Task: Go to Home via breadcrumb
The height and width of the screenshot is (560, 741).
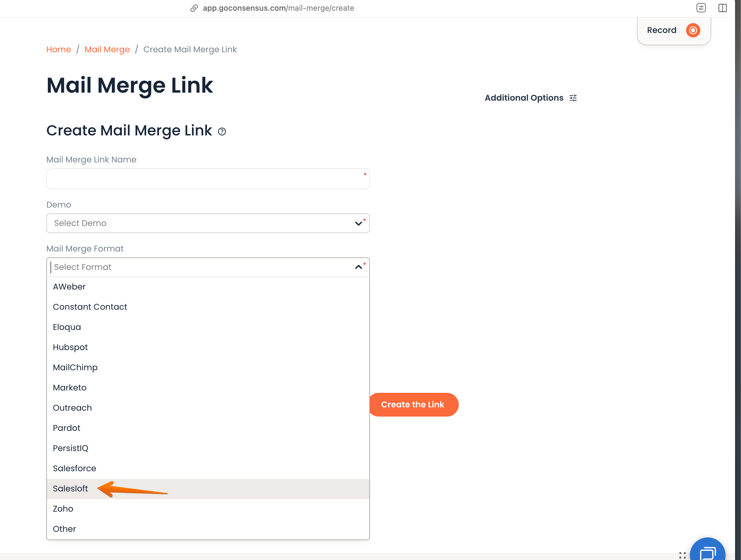Action: click(59, 50)
